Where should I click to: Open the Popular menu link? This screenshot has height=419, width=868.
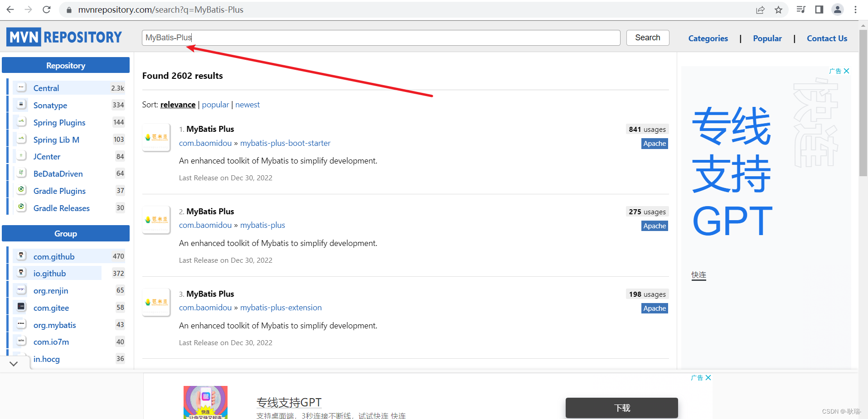point(767,39)
